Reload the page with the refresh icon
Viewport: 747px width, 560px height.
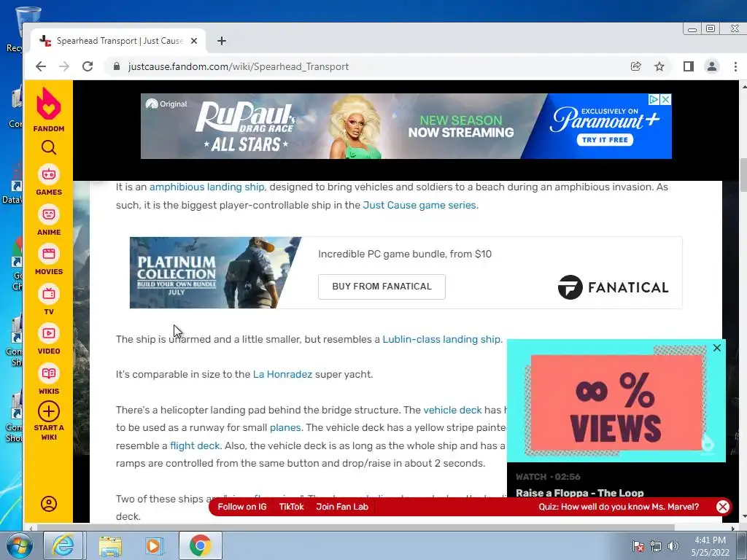click(x=88, y=66)
